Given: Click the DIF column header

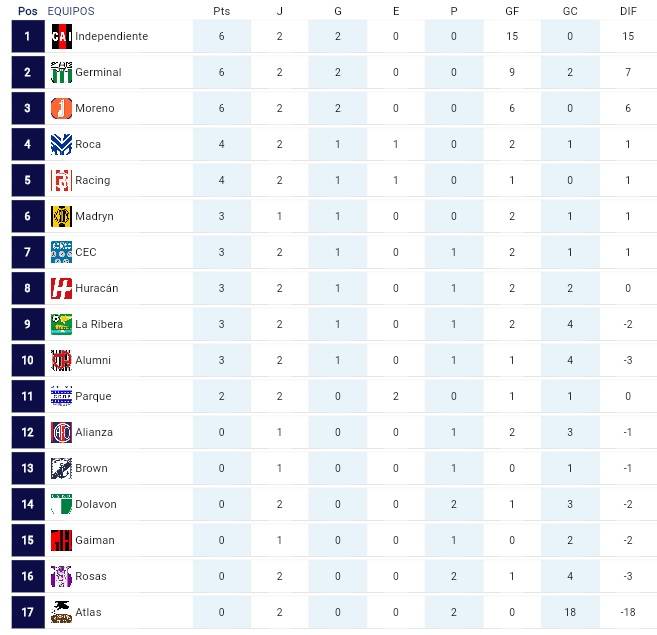Looking at the screenshot, I should (x=628, y=11).
